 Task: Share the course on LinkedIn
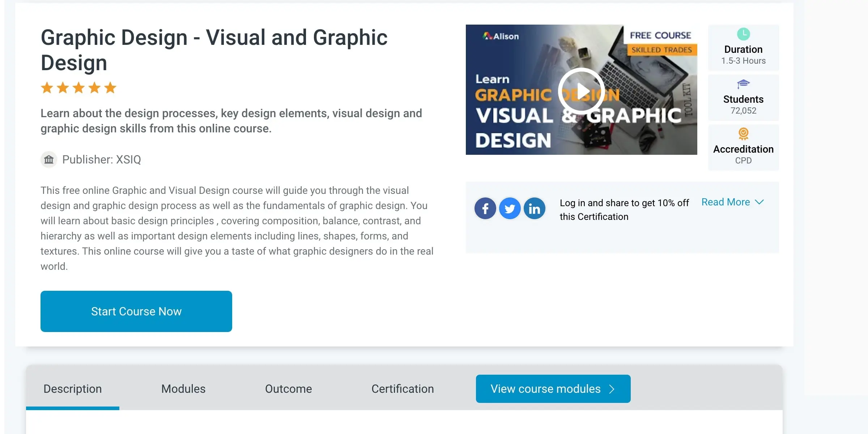[x=534, y=208]
